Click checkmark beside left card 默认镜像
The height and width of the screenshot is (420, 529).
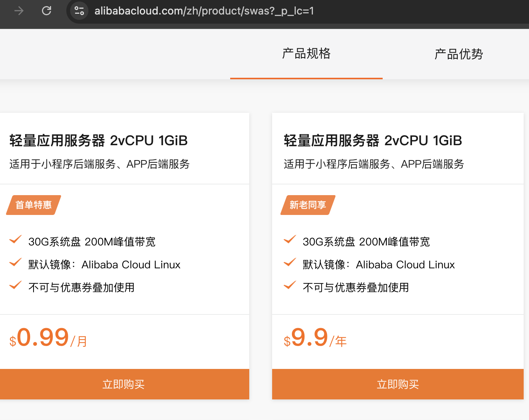pos(16,262)
